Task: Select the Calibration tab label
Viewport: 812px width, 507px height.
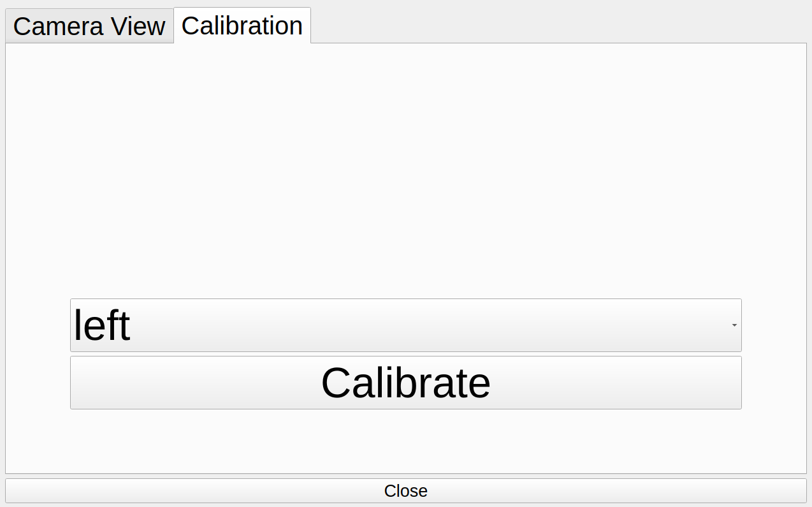Action: pyautogui.click(x=242, y=26)
